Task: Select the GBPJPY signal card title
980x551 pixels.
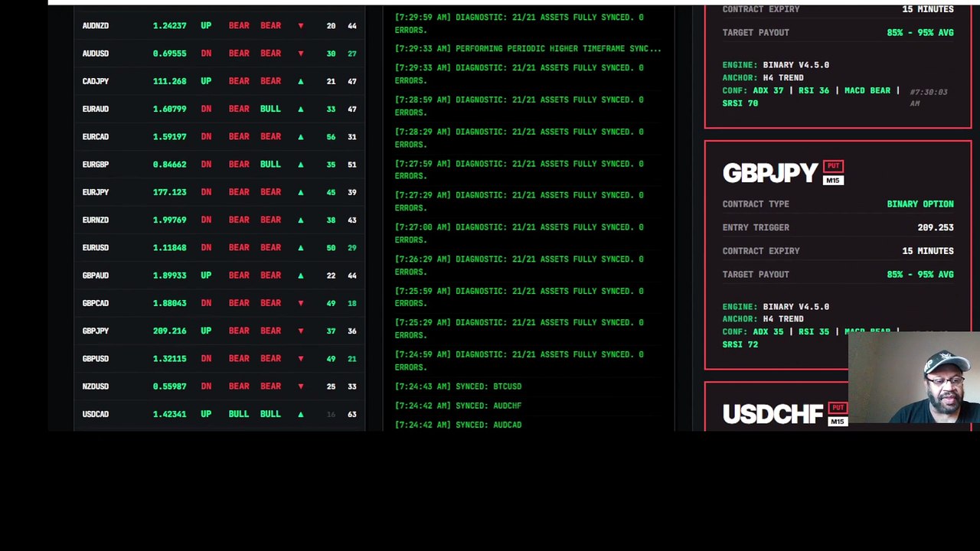Action: coord(770,174)
